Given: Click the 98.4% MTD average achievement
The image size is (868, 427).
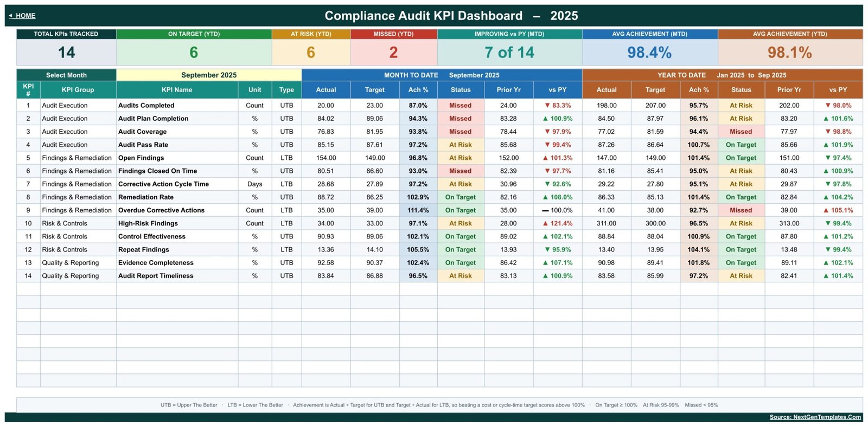Looking at the screenshot, I should click(x=649, y=53).
